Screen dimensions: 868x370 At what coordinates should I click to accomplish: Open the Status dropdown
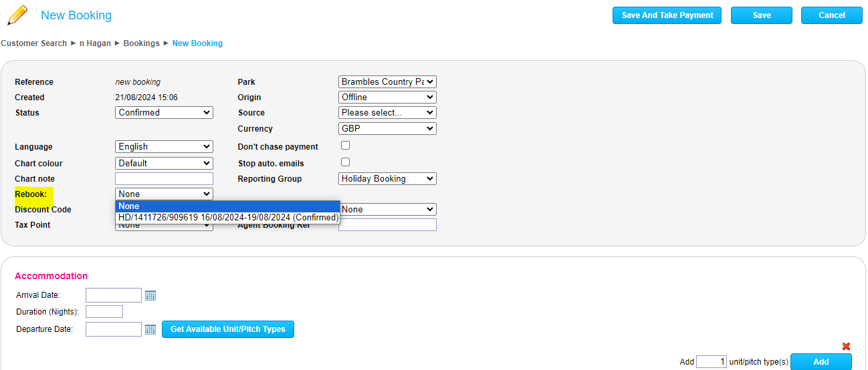click(x=164, y=113)
